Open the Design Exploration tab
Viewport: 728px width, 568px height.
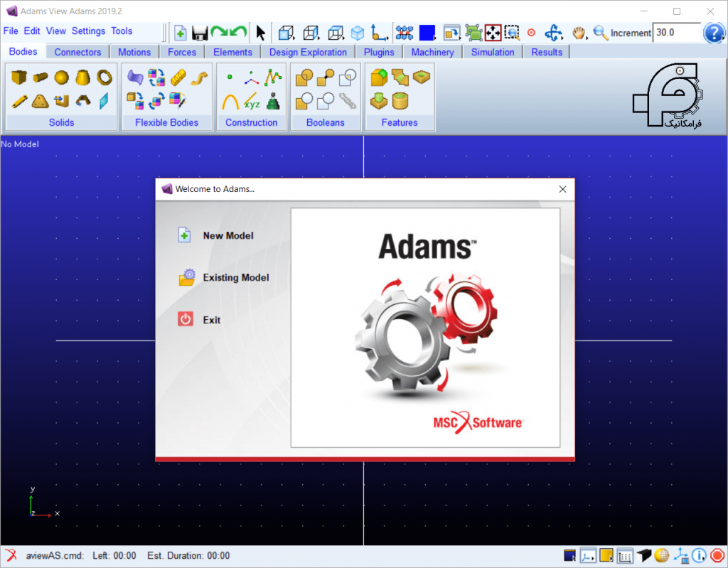point(308,52)
